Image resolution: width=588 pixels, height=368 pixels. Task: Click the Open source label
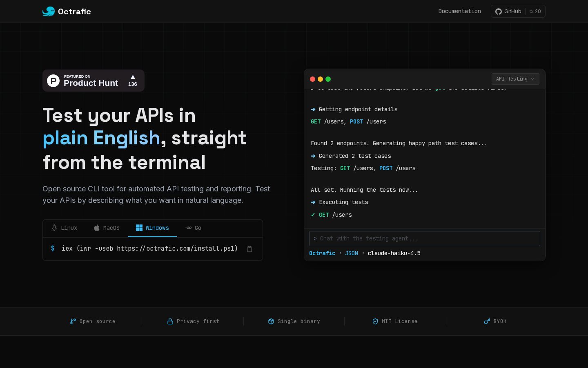click(x=97, y=321)
